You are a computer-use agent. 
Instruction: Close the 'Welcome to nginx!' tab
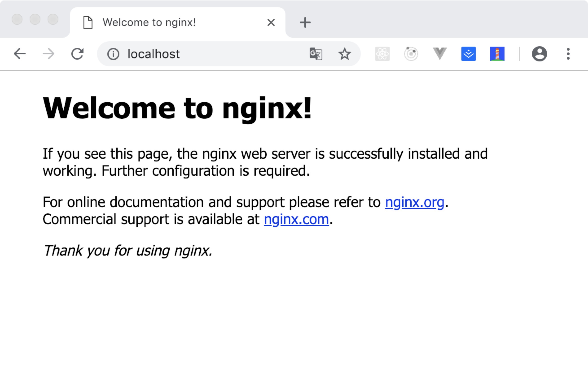click(x=271, y=22)
